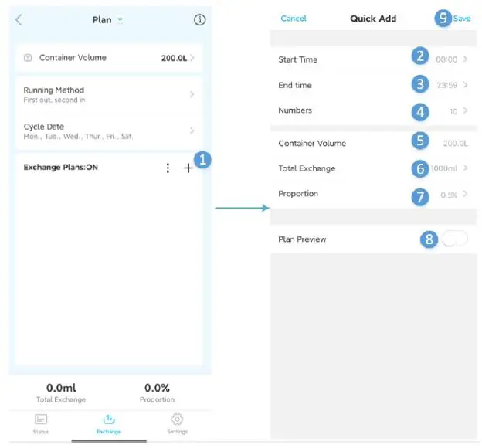Change the End time value 23:59
482x448 pixels.
pyautogui.click(x=447, y=85)
